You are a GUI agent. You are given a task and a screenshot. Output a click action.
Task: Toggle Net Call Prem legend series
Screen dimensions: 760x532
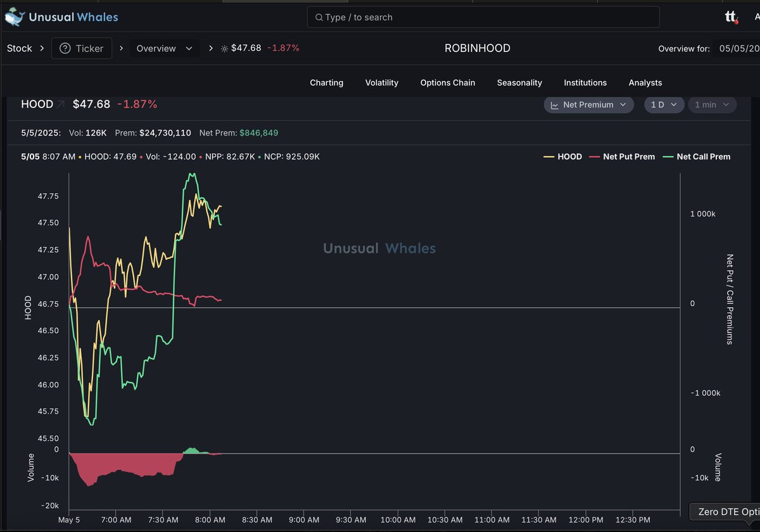point(696,156)
